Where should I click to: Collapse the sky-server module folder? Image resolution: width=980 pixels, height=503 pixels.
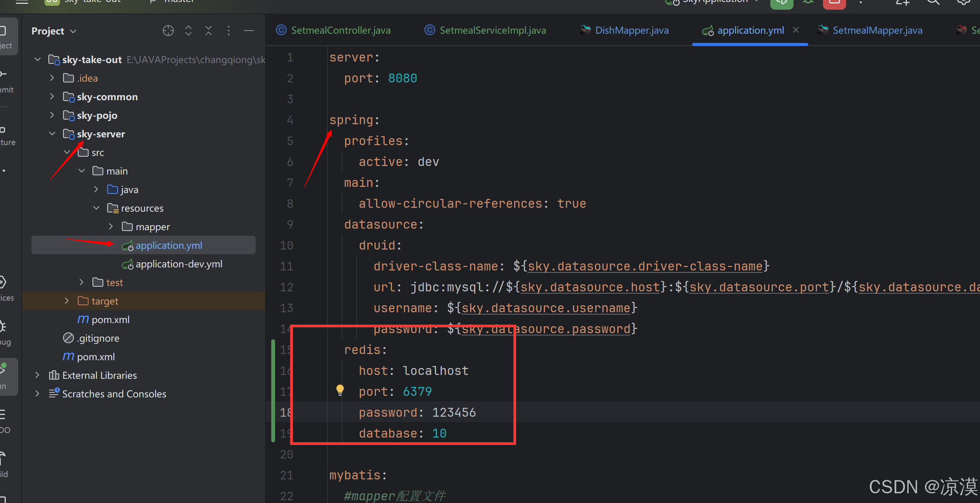pos(52,134)
